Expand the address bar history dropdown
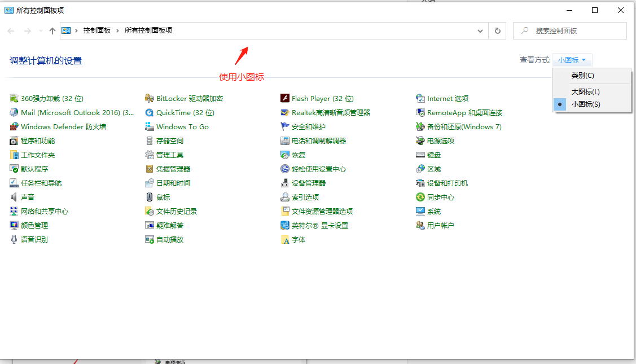636x364 pixels. click(x=480, y=31)
